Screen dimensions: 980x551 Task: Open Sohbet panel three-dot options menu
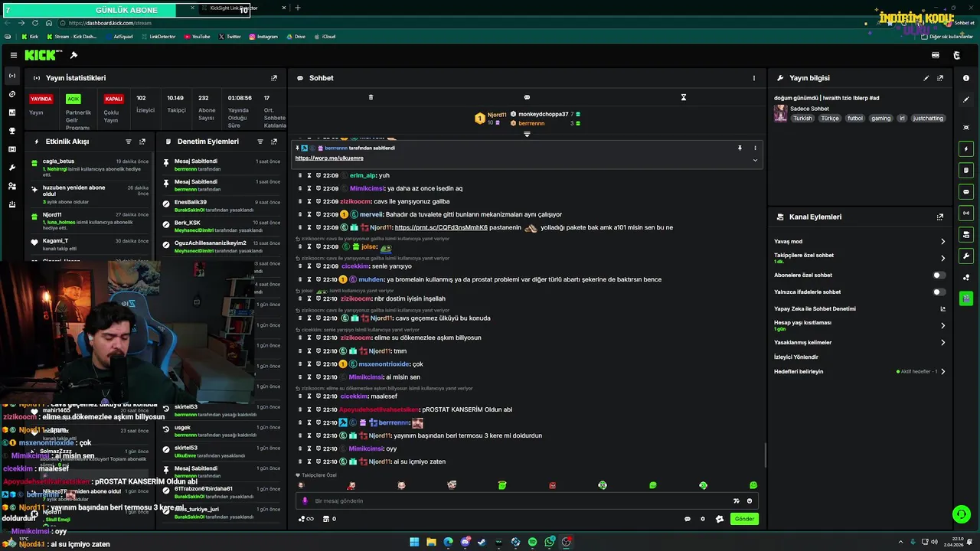point(753,78)
